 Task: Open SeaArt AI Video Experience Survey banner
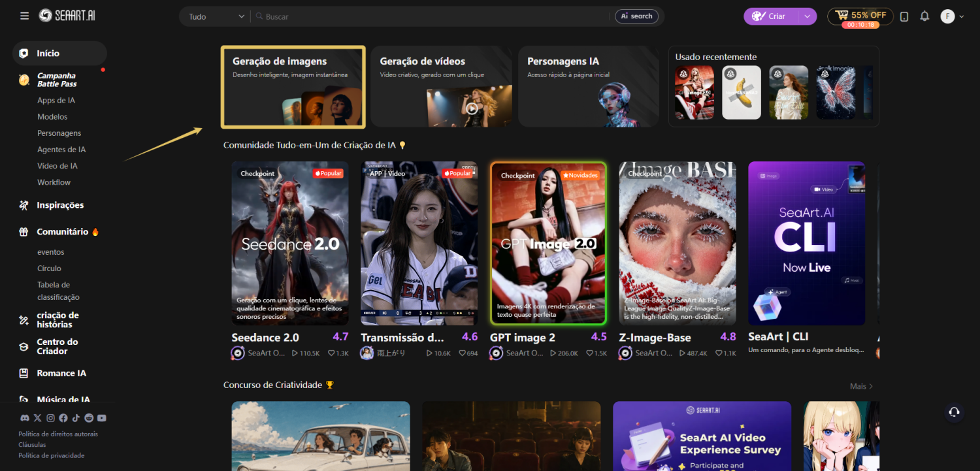(702, 436)
